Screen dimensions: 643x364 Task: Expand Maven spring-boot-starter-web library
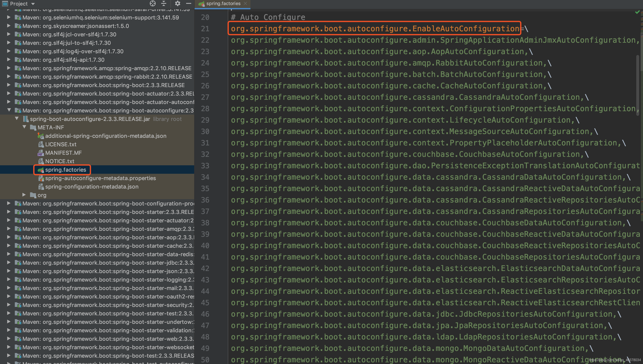[x=9, y=338]
